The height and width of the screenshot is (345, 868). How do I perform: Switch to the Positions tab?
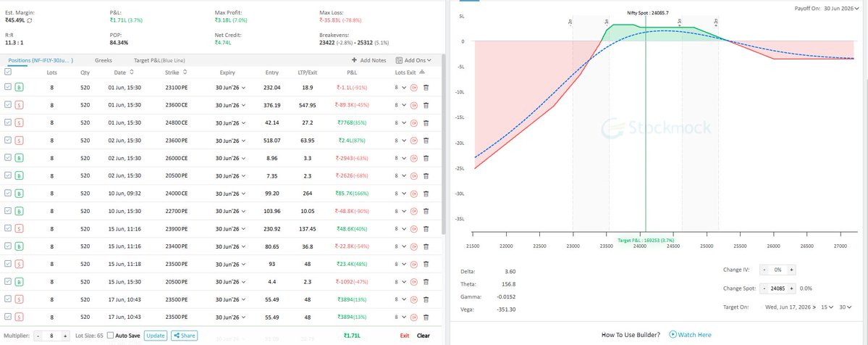pos(41,60)
